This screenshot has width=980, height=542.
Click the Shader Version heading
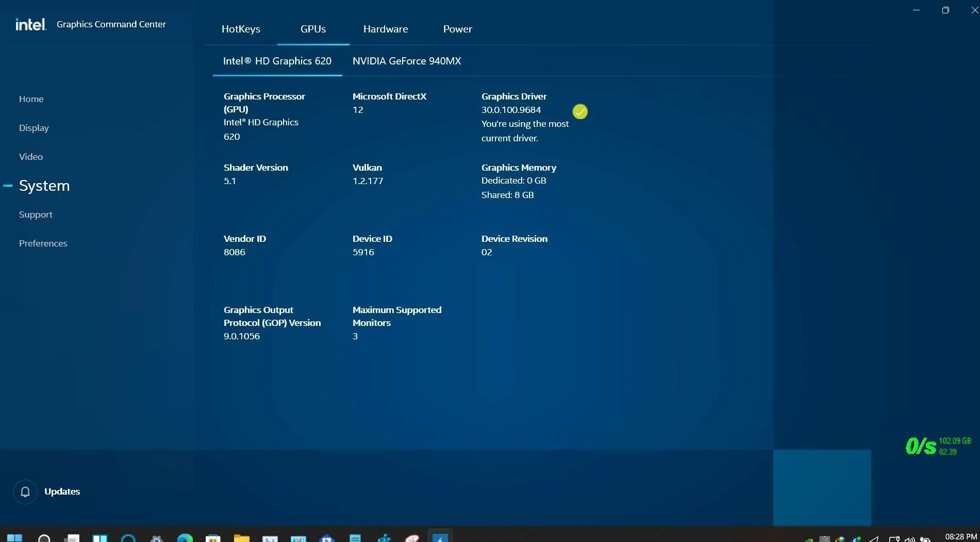(256, 168)
